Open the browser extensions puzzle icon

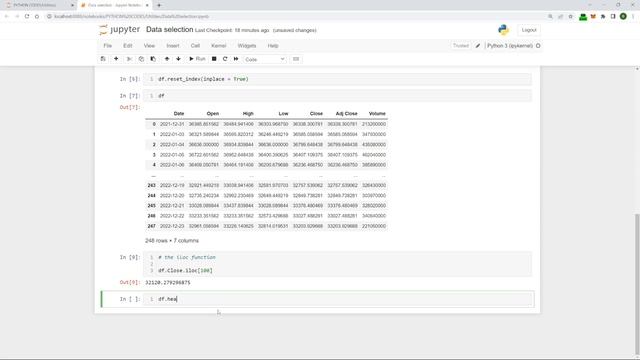point(603,16)
